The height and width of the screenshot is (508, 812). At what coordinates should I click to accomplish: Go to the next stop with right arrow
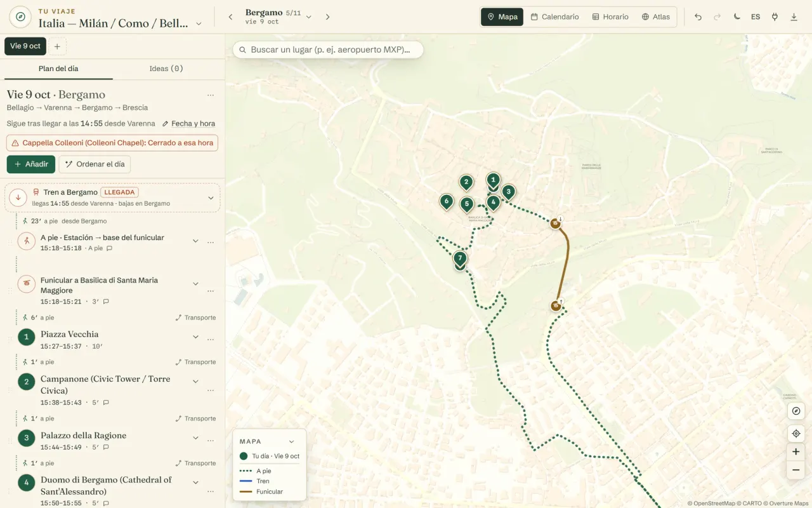click(x=327, y=17)
